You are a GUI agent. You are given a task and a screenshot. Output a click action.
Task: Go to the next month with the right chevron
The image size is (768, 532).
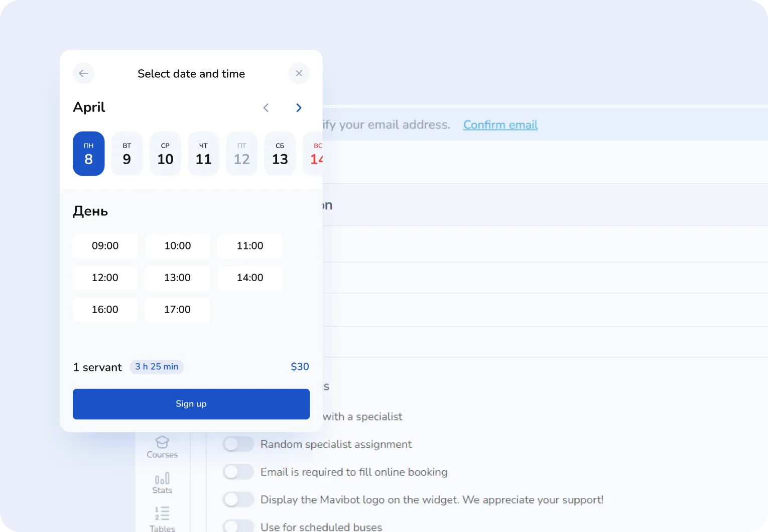(299, 107)
